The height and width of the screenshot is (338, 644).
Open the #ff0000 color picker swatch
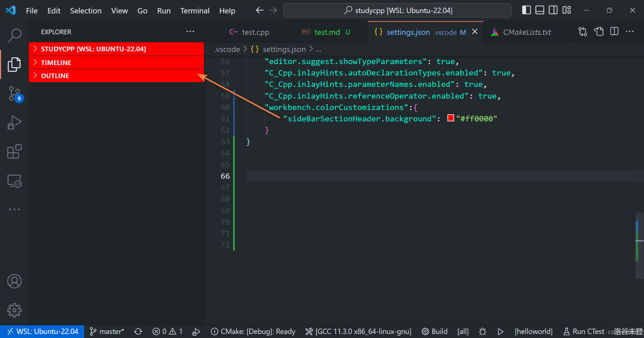[x=450, y=118]
